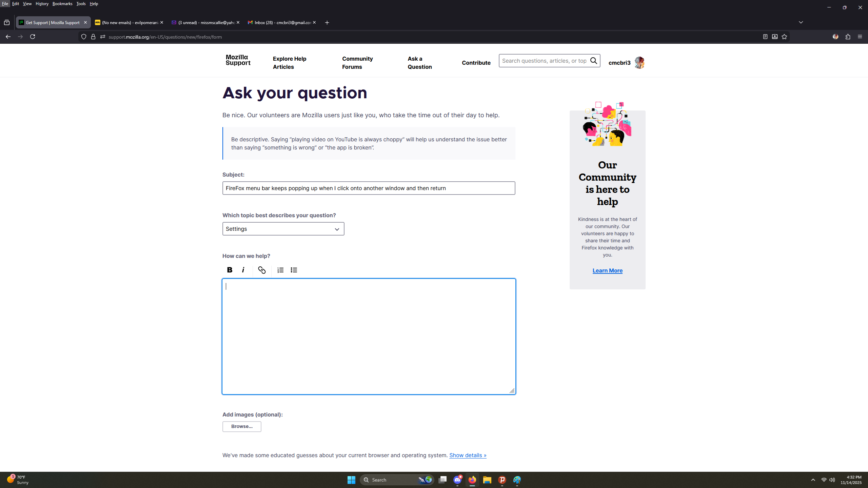Bookmark this page with star icon
868x488 pixels.
(x=784, y=37)
